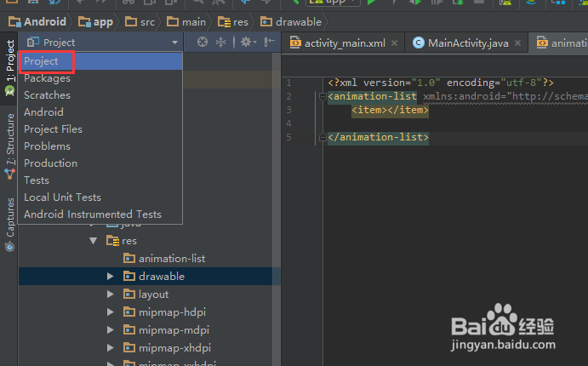Hide the Project tool window
This screenshot has width=588, height=366.
269,42
